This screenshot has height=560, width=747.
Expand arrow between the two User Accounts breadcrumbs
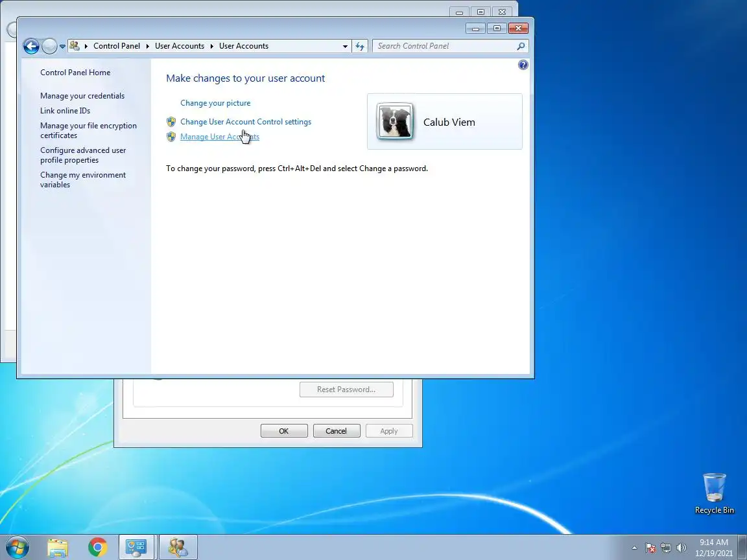point(212,46)
